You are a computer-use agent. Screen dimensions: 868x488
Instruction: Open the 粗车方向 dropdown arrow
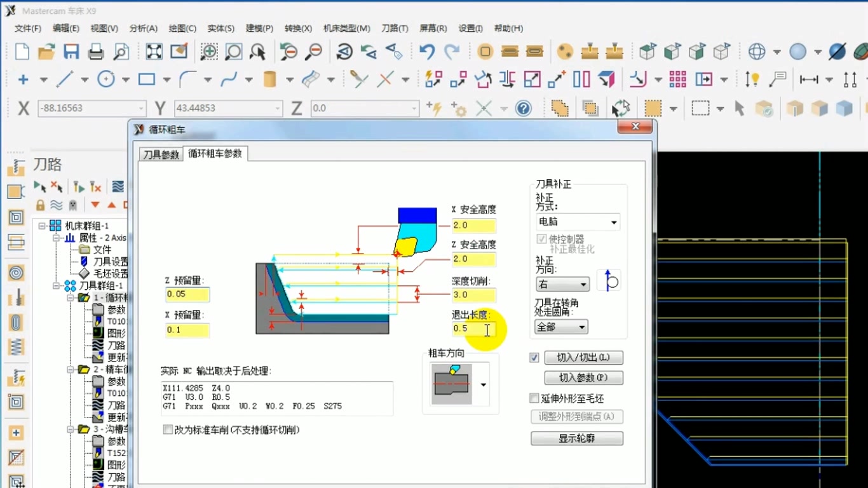[484, 384]
